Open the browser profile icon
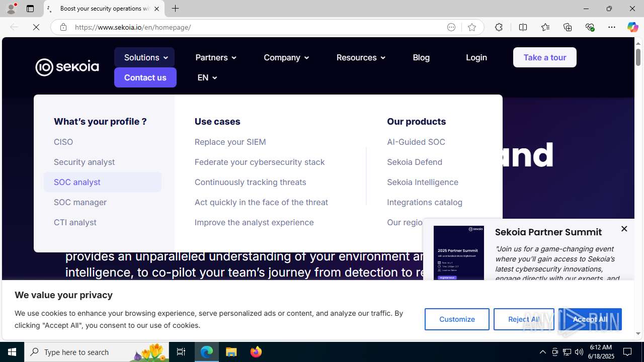644x362 pixels. (x=11, y=9)
